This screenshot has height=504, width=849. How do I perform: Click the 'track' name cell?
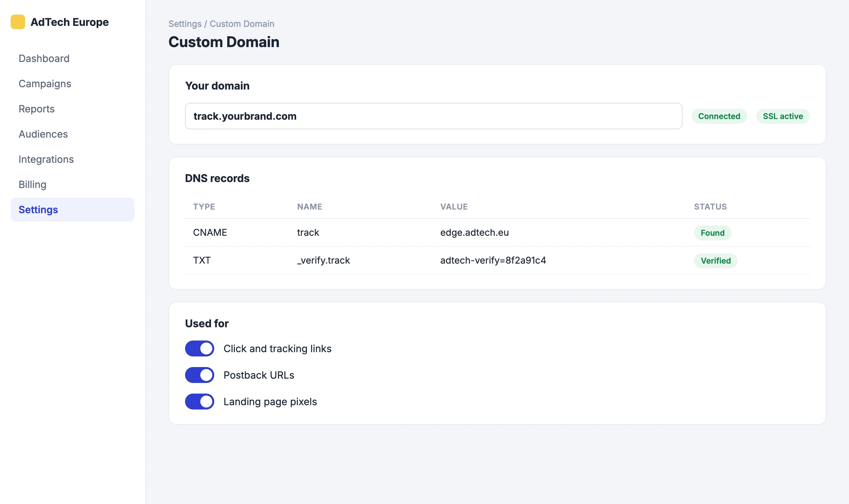click(x=308, y=233)
